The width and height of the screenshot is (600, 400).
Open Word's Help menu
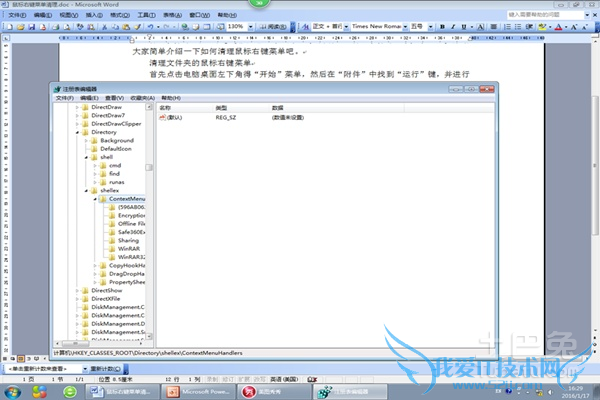tap(227, 15)
